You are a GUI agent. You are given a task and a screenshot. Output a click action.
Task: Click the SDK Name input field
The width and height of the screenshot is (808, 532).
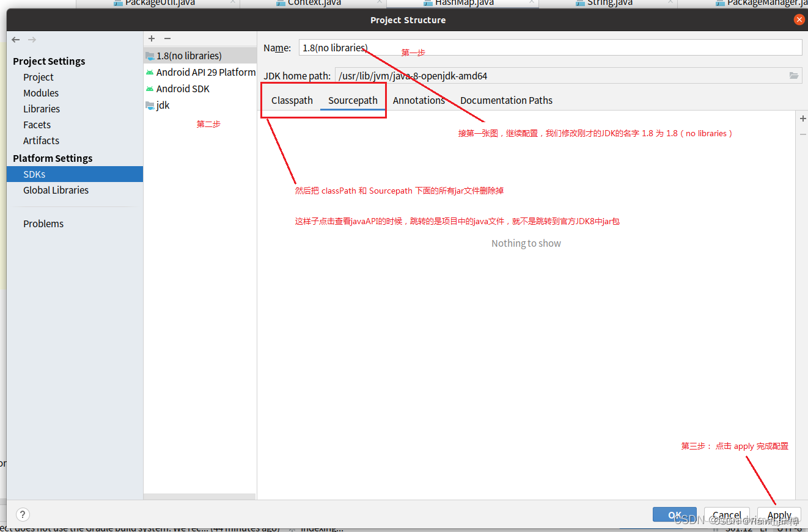point(550,48)
